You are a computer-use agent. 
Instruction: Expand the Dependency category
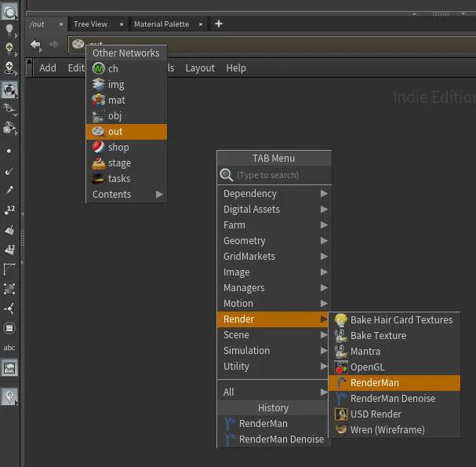point(274,194)
